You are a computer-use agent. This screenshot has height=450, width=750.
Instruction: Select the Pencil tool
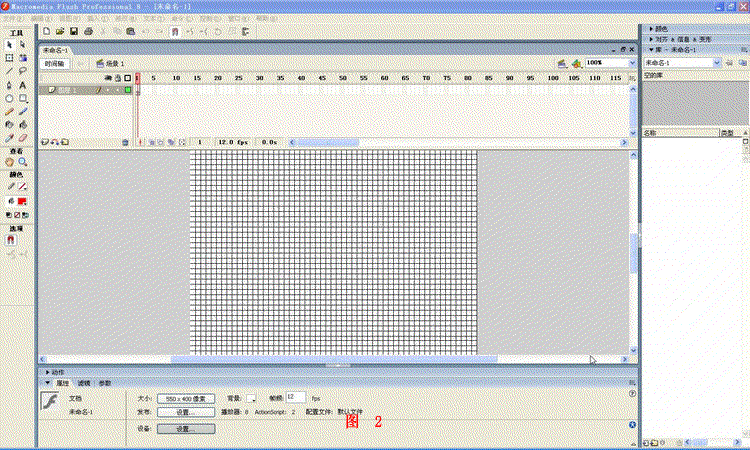click(10, 111)
